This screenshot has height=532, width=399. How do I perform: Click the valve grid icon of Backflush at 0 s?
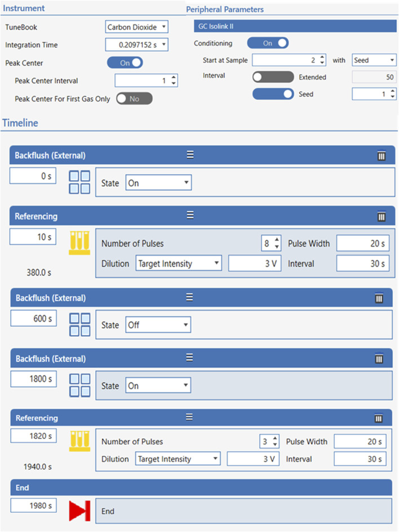79,182
